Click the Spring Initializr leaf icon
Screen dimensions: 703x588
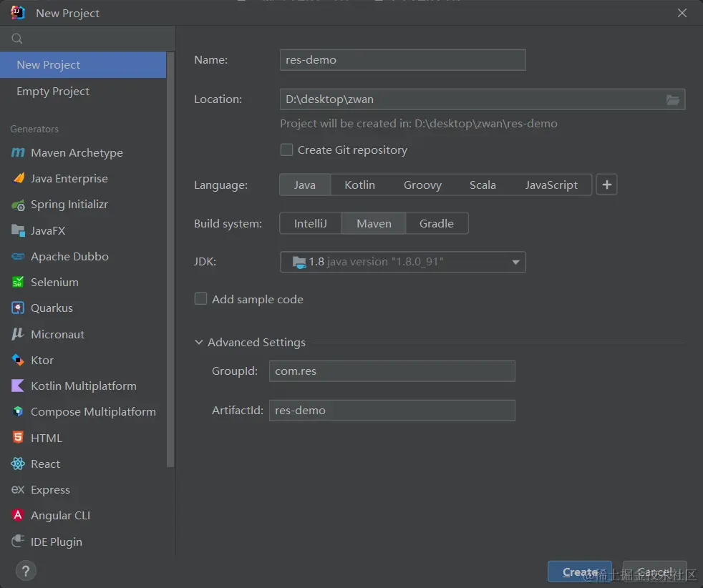[x=19, y=205]
